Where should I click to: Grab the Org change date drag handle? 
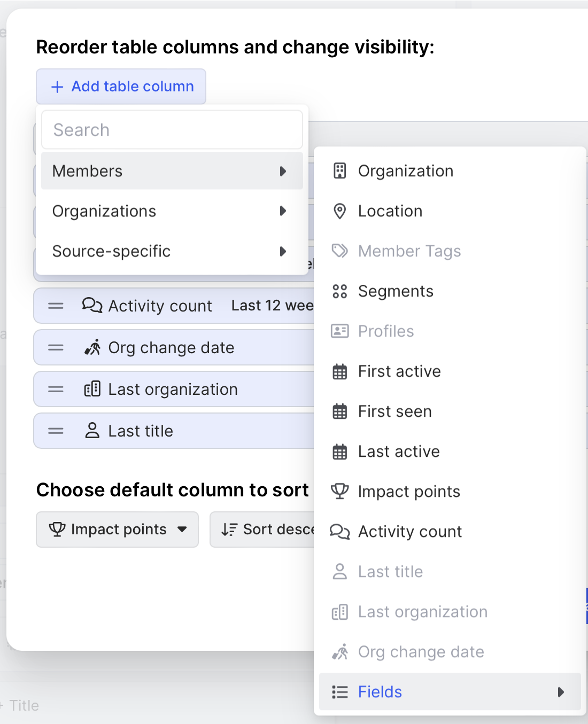click(56, 348)
